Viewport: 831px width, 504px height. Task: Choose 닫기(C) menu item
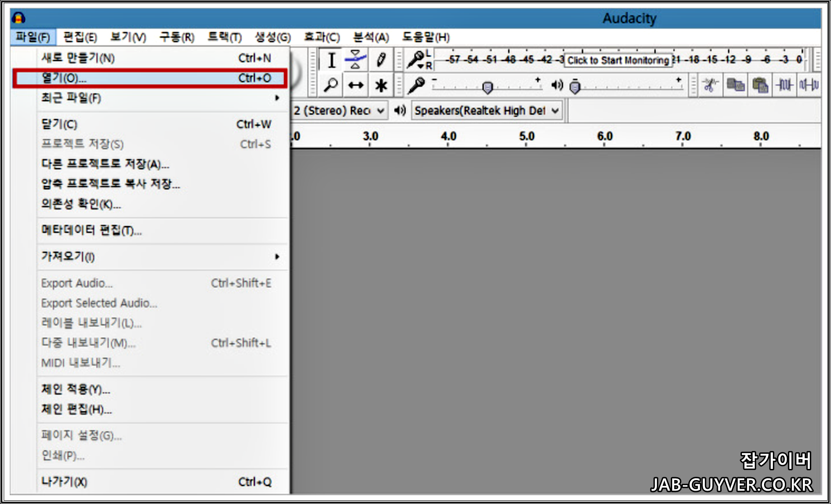151,124
